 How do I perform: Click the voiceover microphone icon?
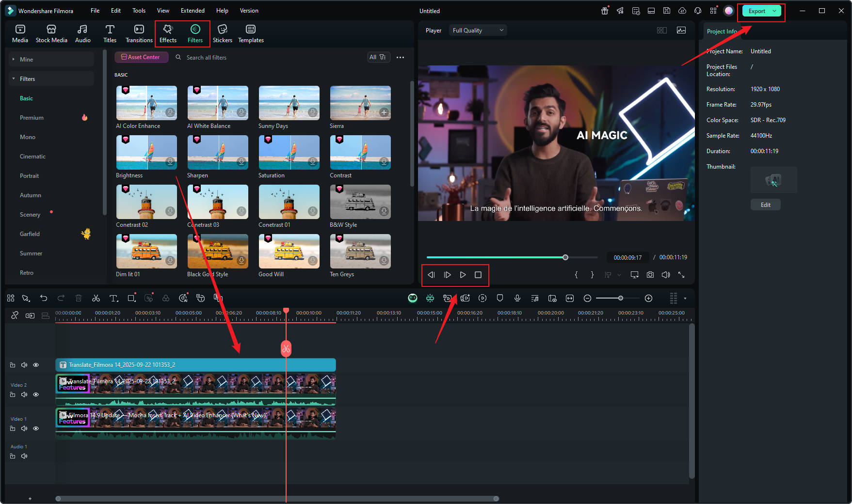click(x=517, y=298)
